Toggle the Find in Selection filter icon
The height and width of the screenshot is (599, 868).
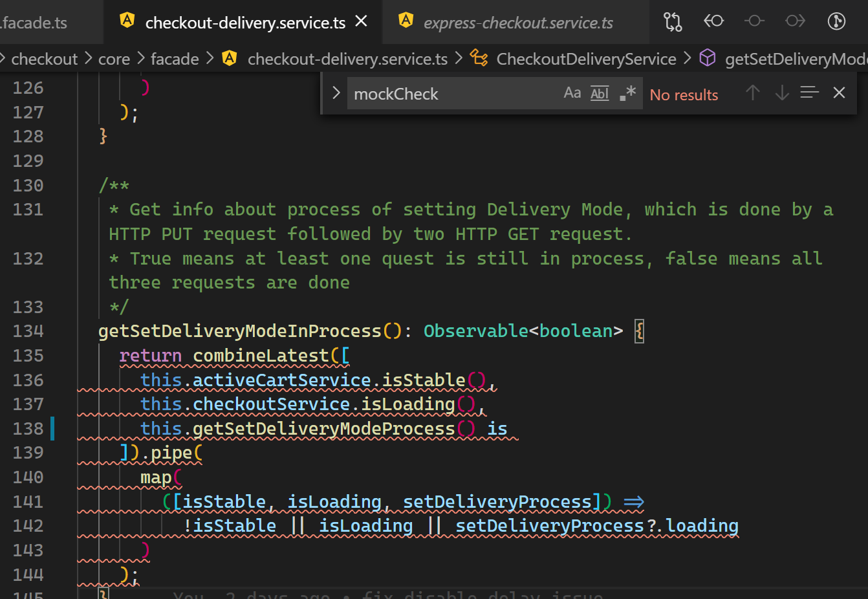coord(809,93)
